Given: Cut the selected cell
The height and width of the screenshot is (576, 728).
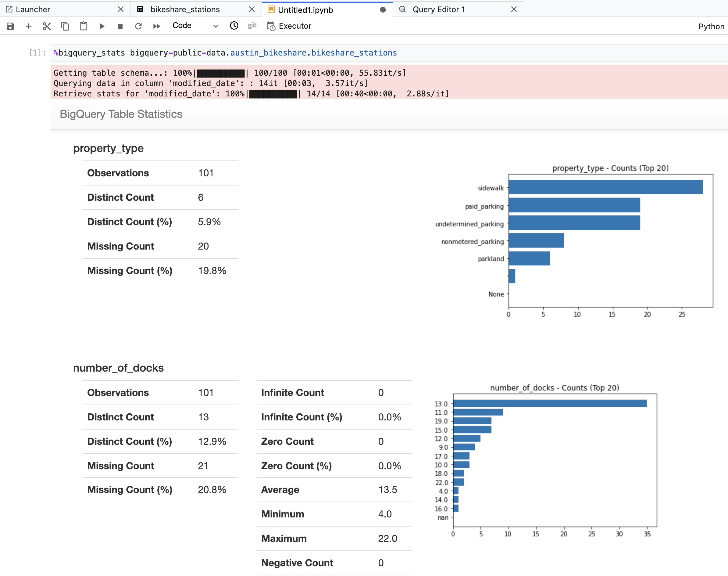Looking at the screenshot, I should pyautogui.click(x=47, y=26).
